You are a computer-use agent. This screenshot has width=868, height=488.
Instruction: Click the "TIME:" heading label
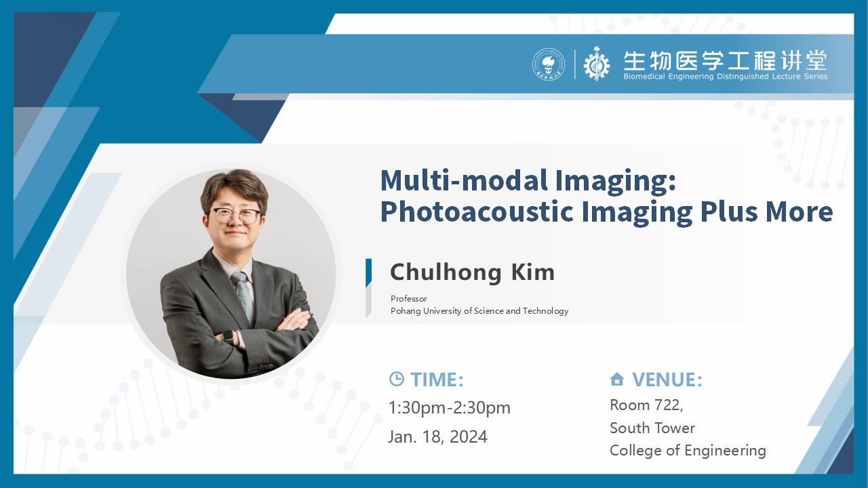tap(437, 380)
